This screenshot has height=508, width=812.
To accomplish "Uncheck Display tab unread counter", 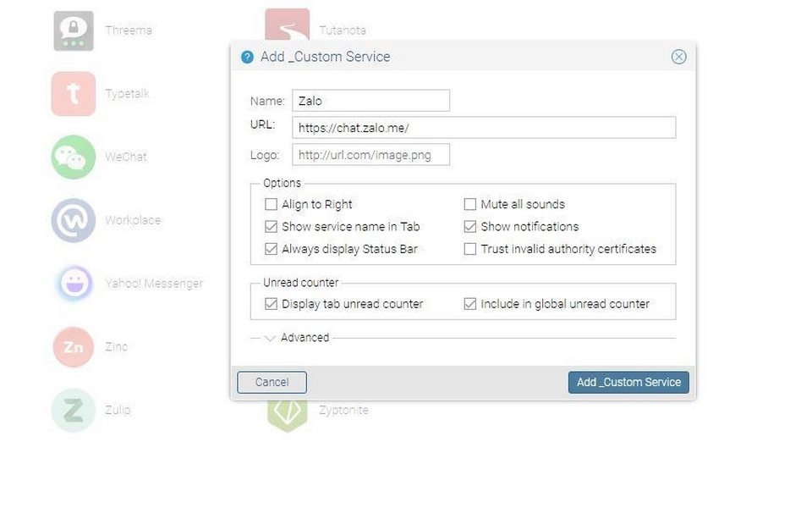I will 272,304.
